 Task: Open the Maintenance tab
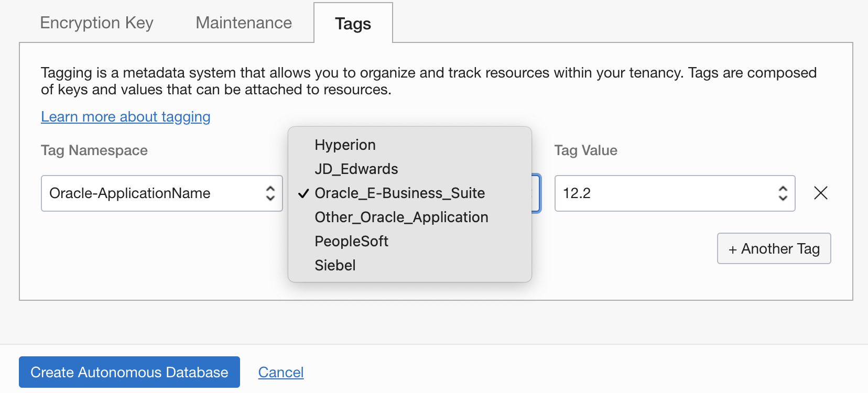[x=244, y=23]
